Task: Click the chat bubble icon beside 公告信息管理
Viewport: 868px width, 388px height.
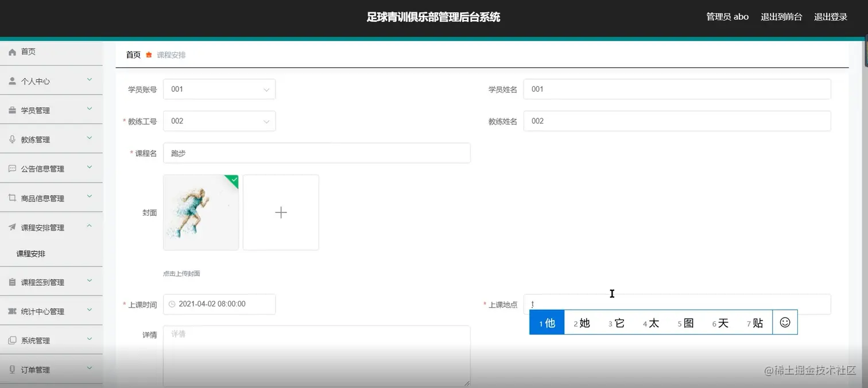Action: (x=12, y=169)
